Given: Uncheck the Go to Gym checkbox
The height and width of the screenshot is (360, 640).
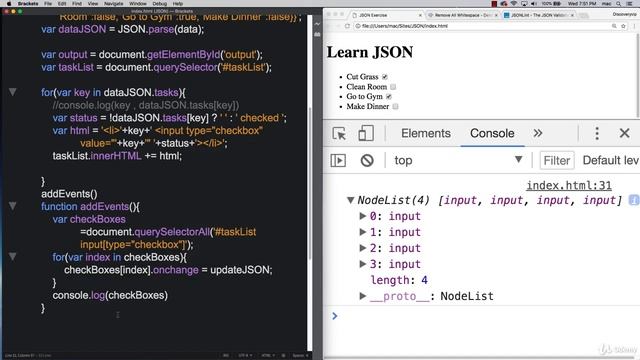Looking at the screenshot, I should coord(389,97).
